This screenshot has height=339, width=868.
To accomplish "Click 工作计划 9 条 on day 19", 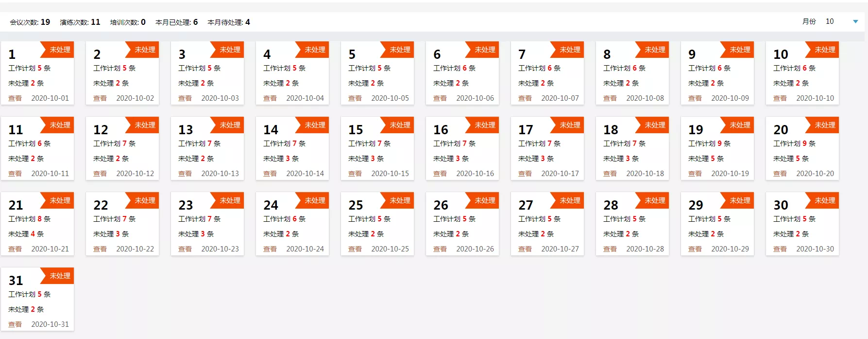I will [x=709, y=143].
